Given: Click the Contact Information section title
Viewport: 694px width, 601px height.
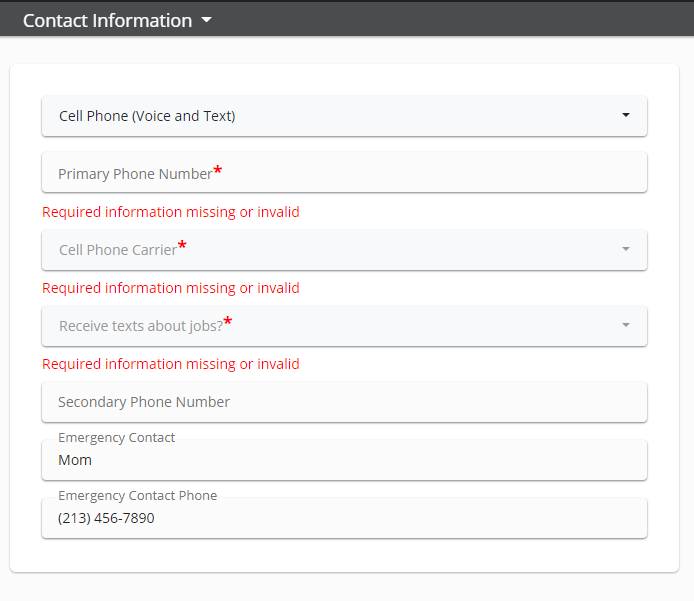Looking at the screenshot, I should click(107, 20).
